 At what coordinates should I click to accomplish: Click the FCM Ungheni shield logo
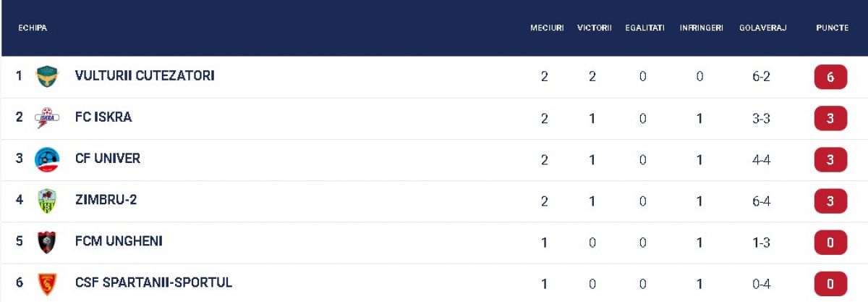(x=47, y=242)
